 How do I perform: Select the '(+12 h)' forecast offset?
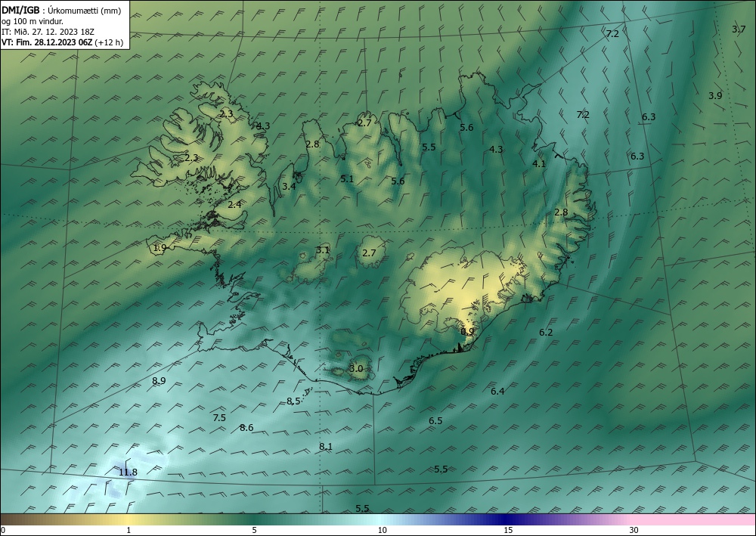coord(109,42)
